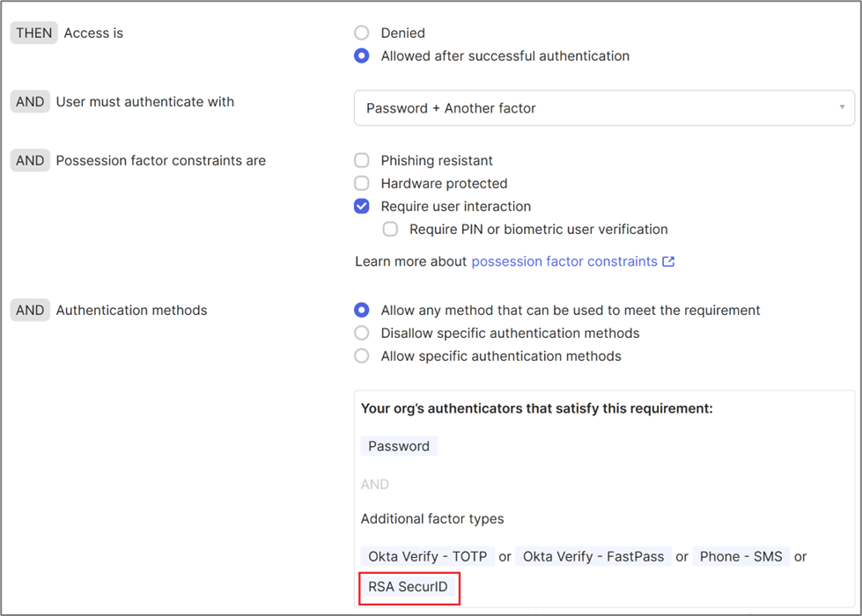Select "Allowed after successful authentication"
Image resolution: width=862 pixels, height=616 pixels.
tap(361, 55)
